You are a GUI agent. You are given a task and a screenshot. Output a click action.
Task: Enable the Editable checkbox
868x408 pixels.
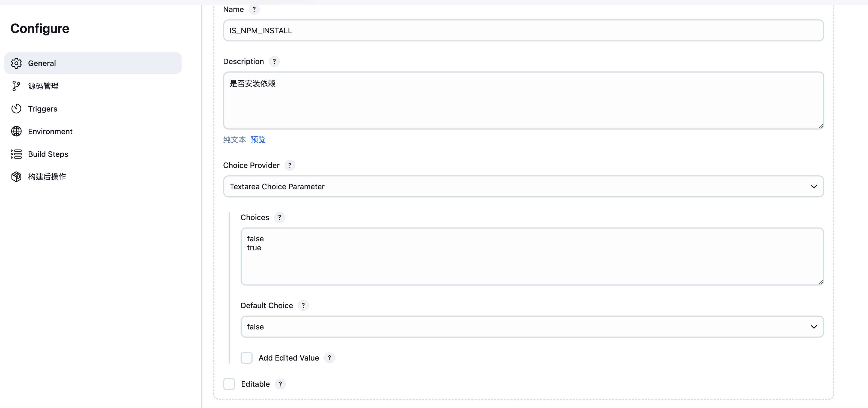229,384
